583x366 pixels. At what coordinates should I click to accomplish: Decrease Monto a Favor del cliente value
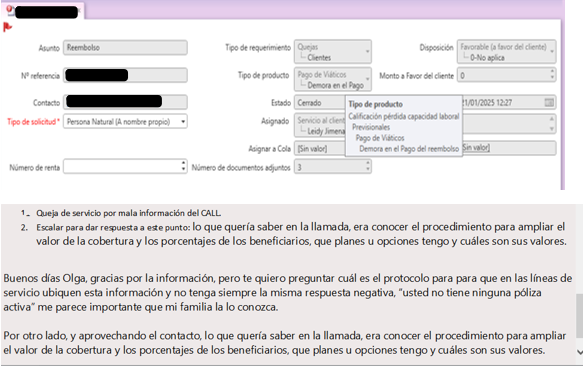552,78
